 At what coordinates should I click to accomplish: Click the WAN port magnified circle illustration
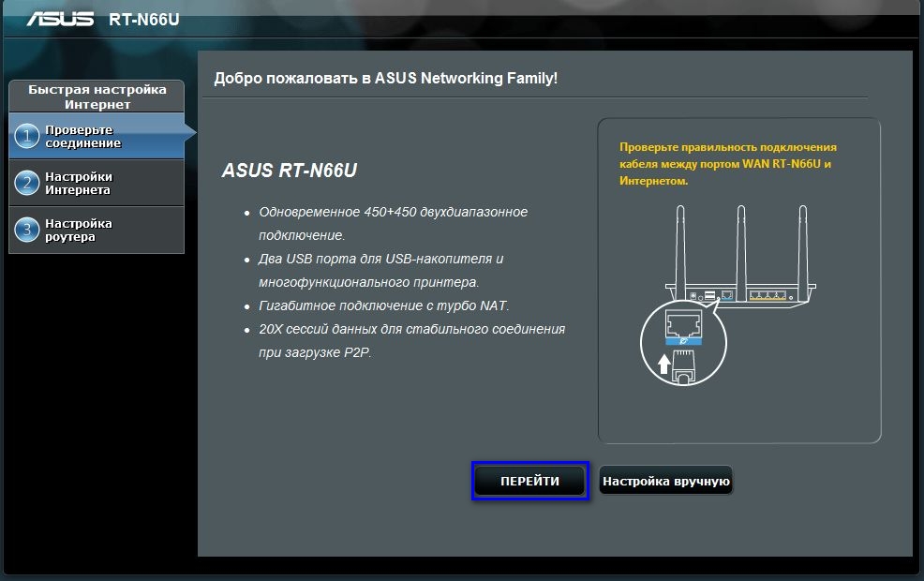[683, 342]
